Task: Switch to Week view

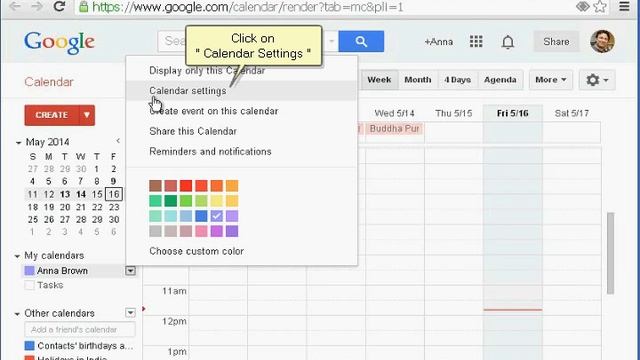Action: pos(379,80)
